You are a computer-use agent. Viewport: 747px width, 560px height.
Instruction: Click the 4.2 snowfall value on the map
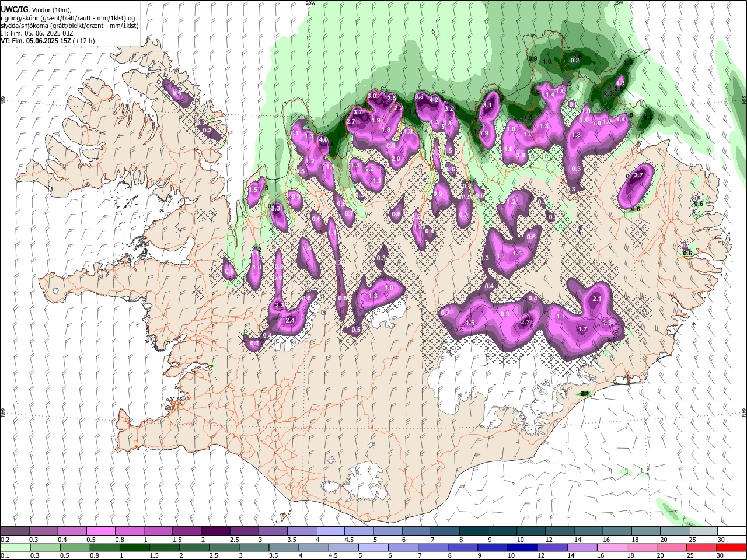[434, 100]
